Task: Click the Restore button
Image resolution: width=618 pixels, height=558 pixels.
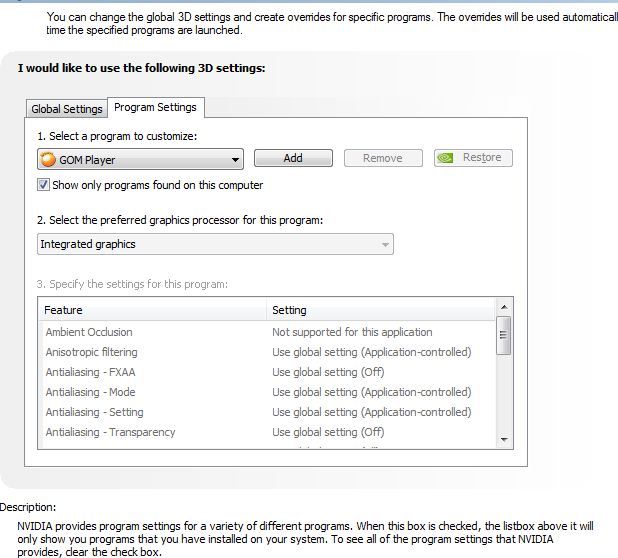Action: pyautogui.click(x=473, y=158)
